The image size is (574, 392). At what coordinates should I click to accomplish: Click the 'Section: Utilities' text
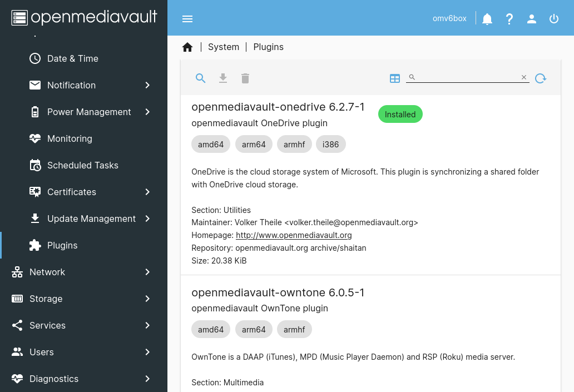221,210
